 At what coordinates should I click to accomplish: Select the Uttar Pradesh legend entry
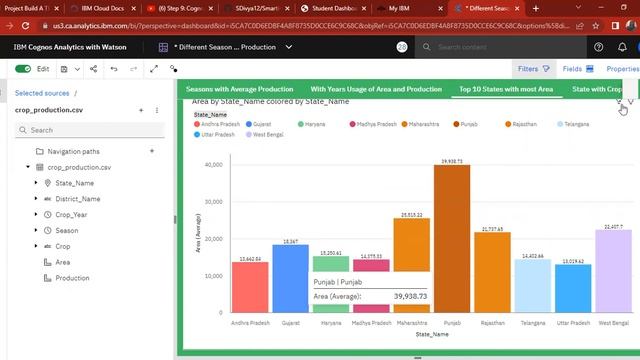pos(215,134)
